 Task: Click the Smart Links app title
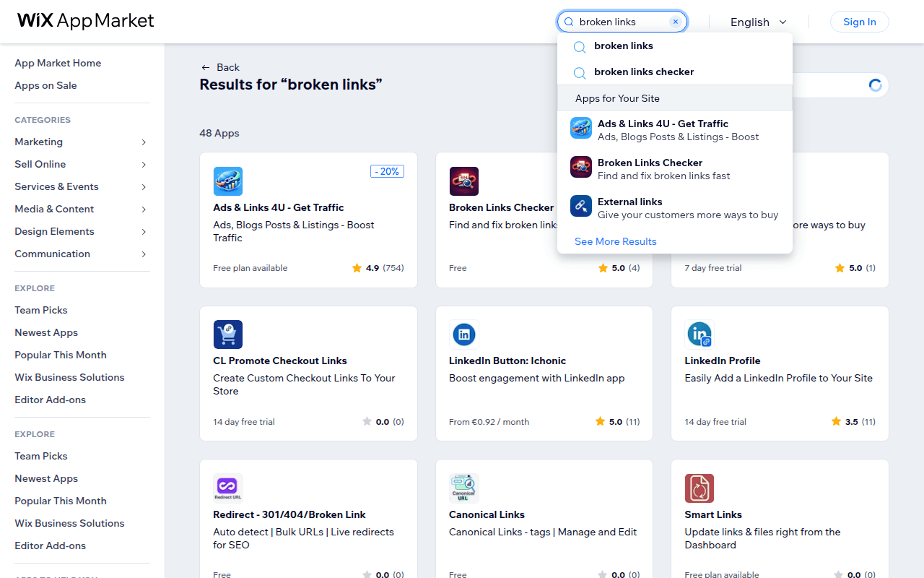pyautogui.click(x=713, y=514)
